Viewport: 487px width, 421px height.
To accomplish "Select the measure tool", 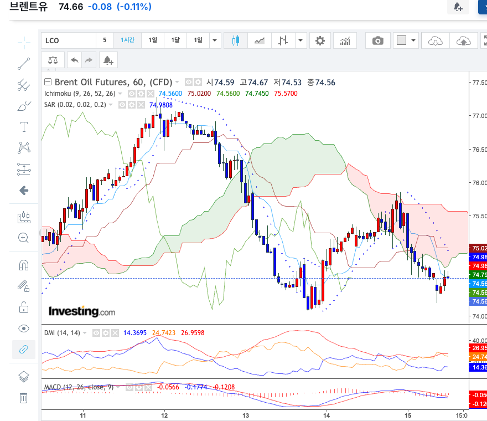I will (x=24, y=217).
